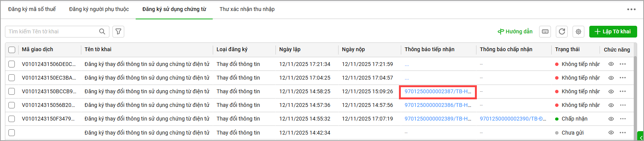Switch to Đăng ký mã số thuế tab
Screen dimensions: 644x141
[32, 9]
